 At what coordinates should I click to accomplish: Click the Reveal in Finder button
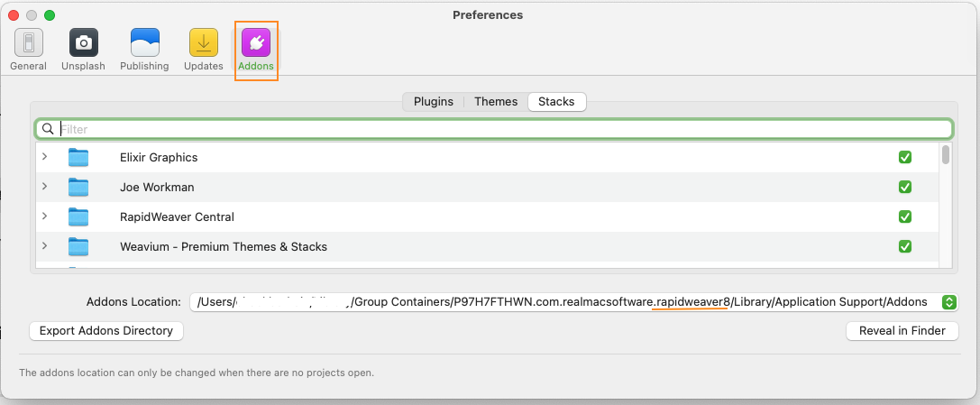[x=902, y=331]
